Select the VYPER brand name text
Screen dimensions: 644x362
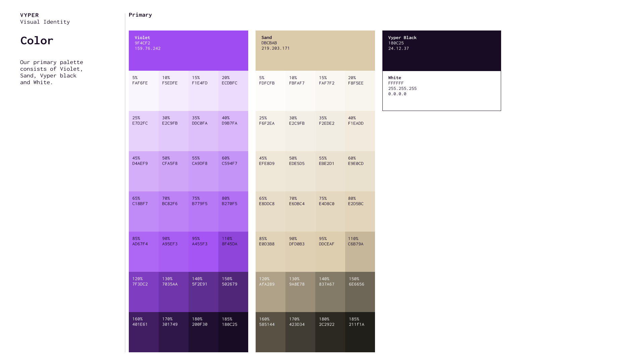click(x=30, y=15)
